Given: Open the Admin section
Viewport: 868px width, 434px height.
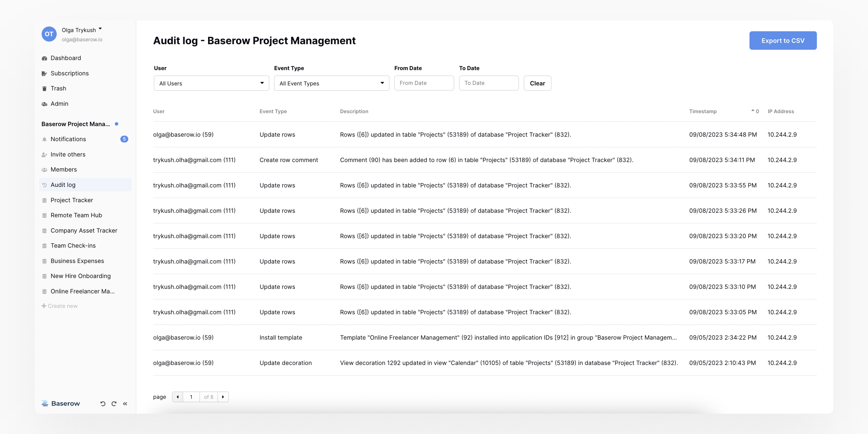Looking at the screenshot, I should click(59, 104).
